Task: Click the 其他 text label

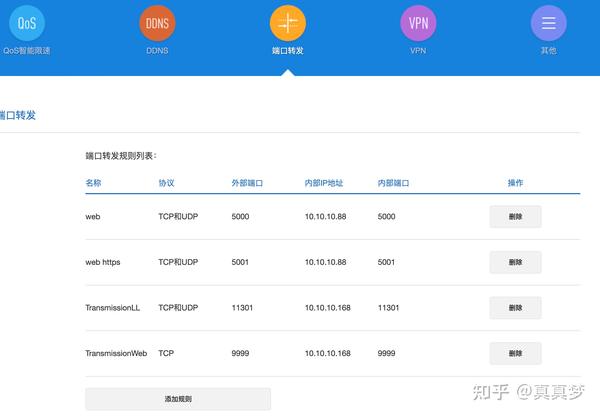Action: pos(548,51)
